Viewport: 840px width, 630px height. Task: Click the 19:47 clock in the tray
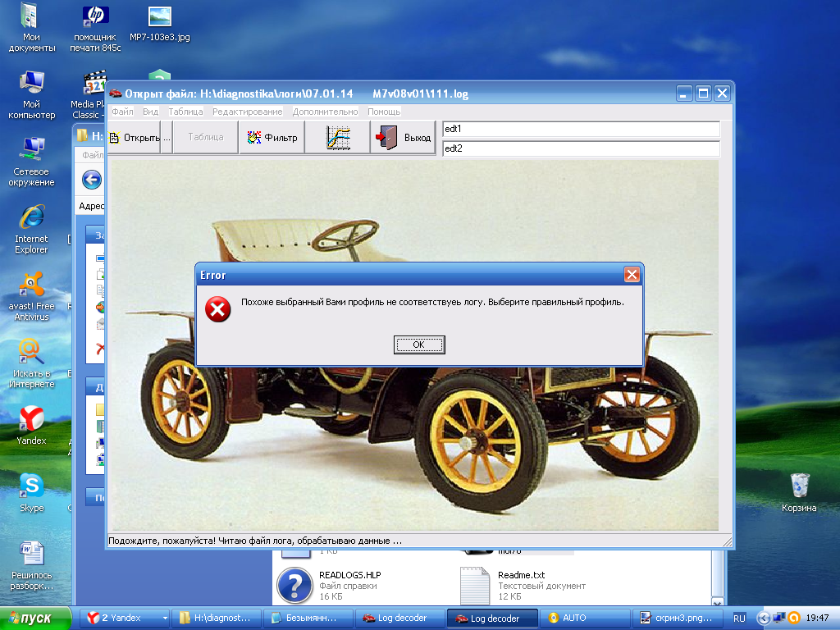click(x=817, y=618)
